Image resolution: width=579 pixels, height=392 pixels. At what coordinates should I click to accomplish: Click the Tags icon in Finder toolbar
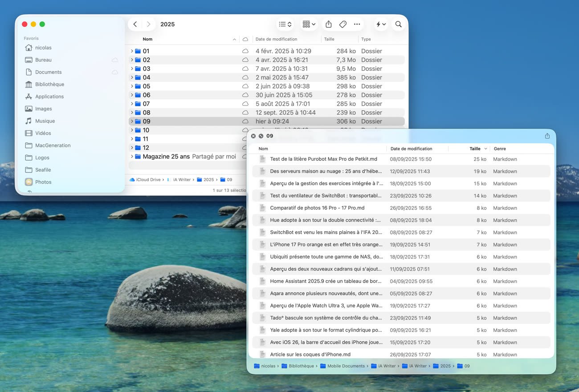tap(343, 24)
